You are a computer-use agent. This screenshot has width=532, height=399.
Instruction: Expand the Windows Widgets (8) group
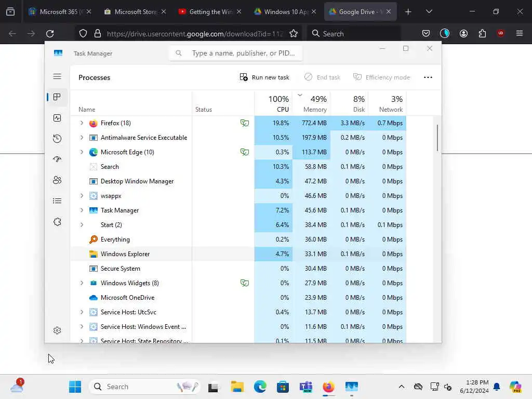(x=82, y=283)
